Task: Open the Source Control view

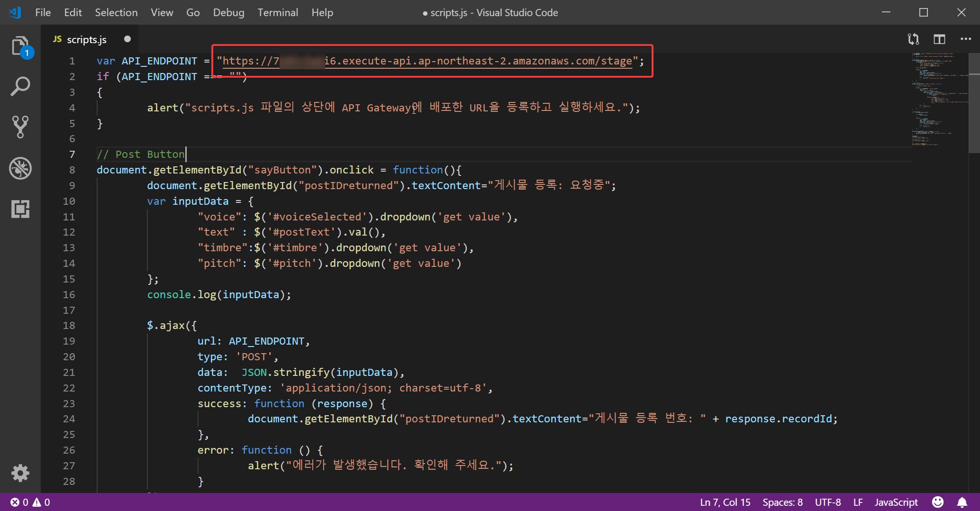Action: point(20,127)
